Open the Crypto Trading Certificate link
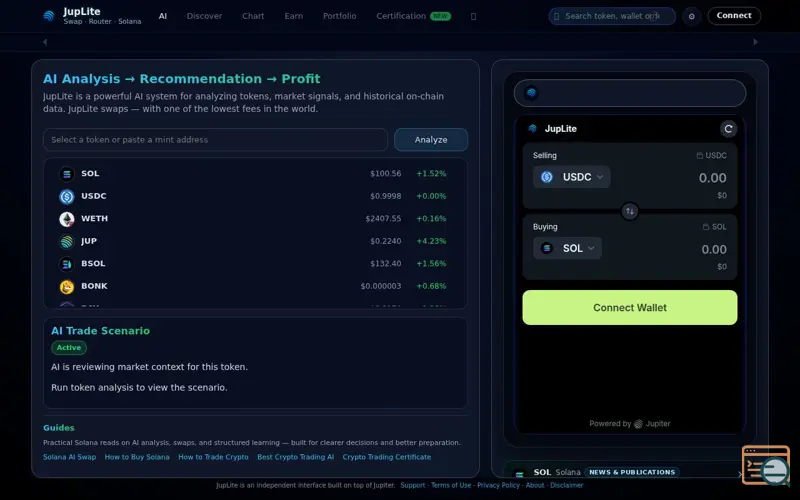 [387, 457]
